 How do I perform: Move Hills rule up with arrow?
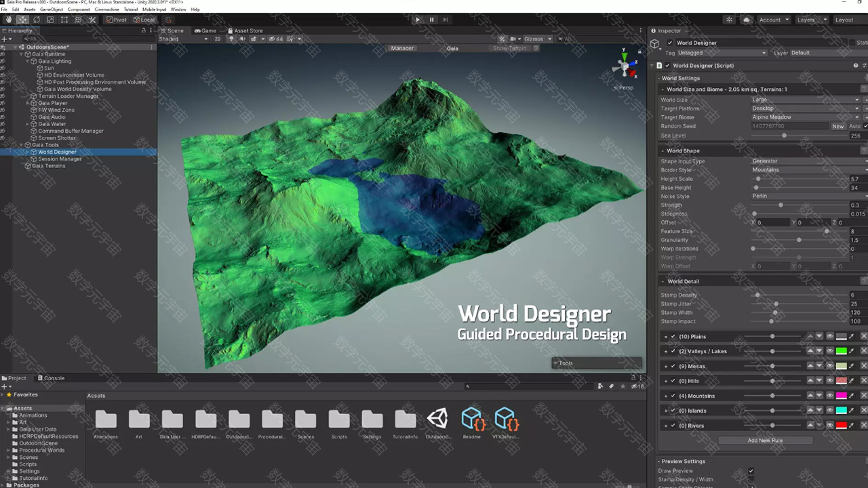tap(810, 381)
